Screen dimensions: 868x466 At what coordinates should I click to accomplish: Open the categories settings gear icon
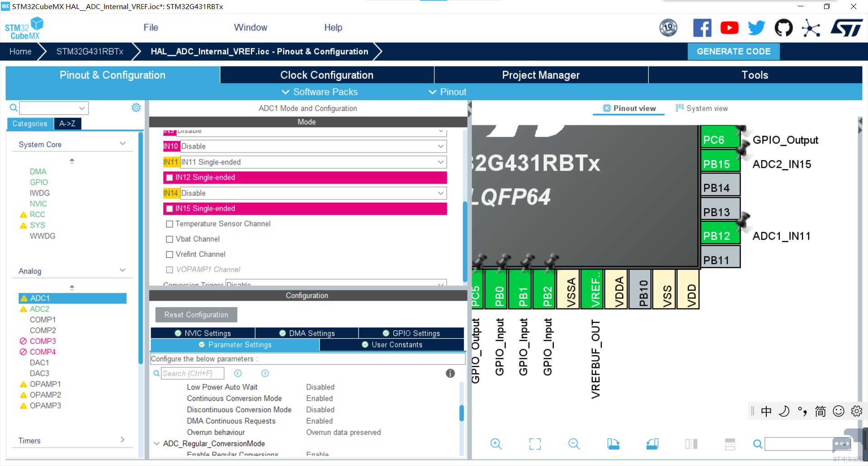pos(136,108)
